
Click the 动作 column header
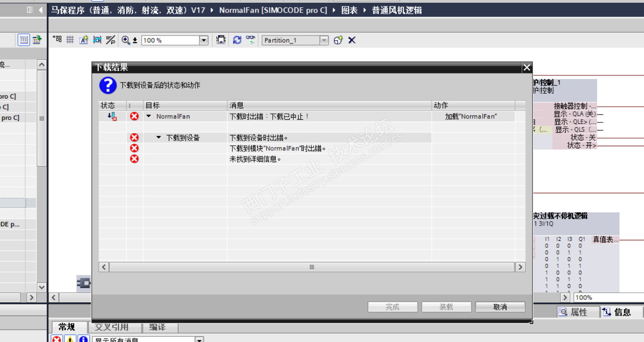point(473,105)
